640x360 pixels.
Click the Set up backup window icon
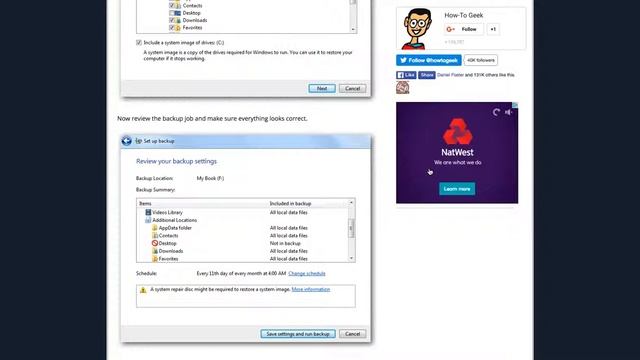coord(138,141)
